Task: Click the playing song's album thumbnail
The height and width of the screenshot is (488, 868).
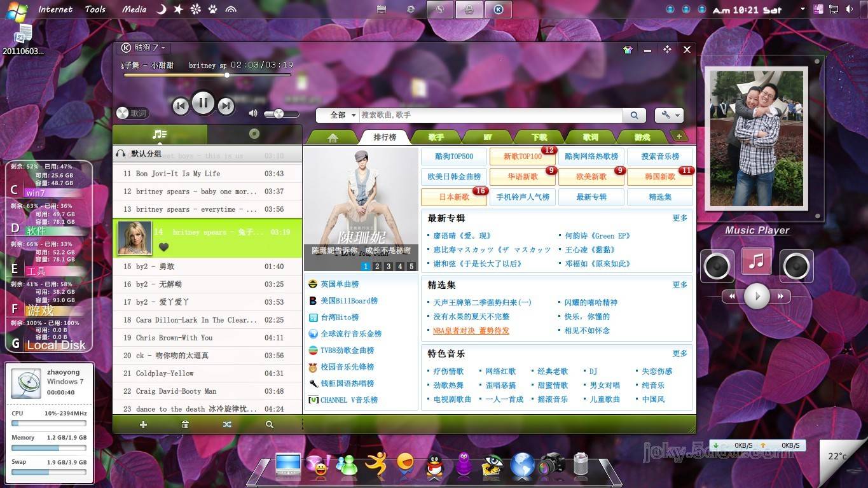Action: [135, 238]
